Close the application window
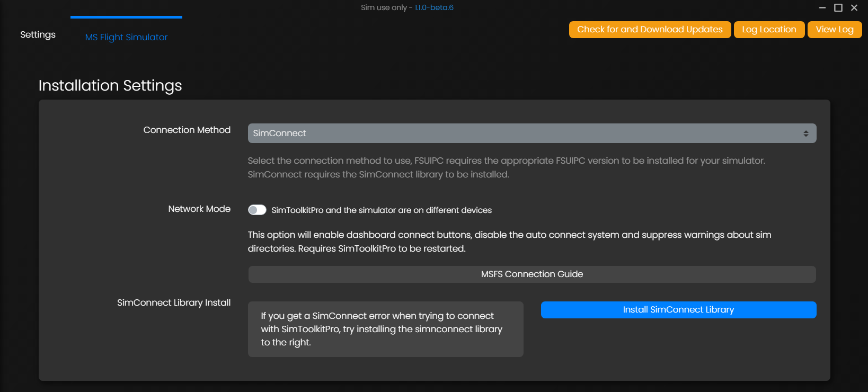This screenshot has height=392, width=868. tap(854, 7)
